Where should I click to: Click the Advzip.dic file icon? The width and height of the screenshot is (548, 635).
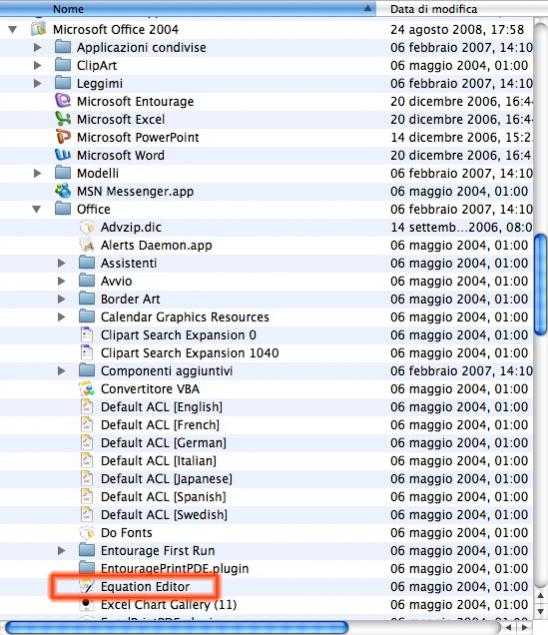point(87,227)
